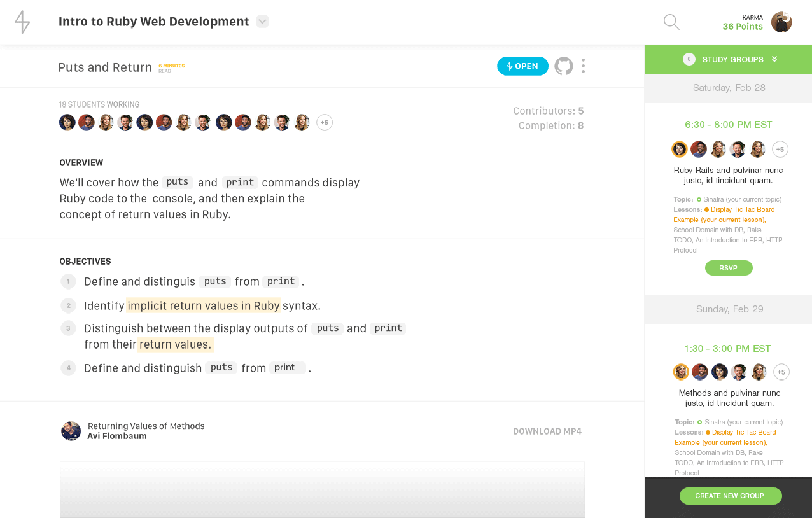Click the Flatiron lightning logo
The width and height of the screenshot is (812, 518).
(21, 20)
